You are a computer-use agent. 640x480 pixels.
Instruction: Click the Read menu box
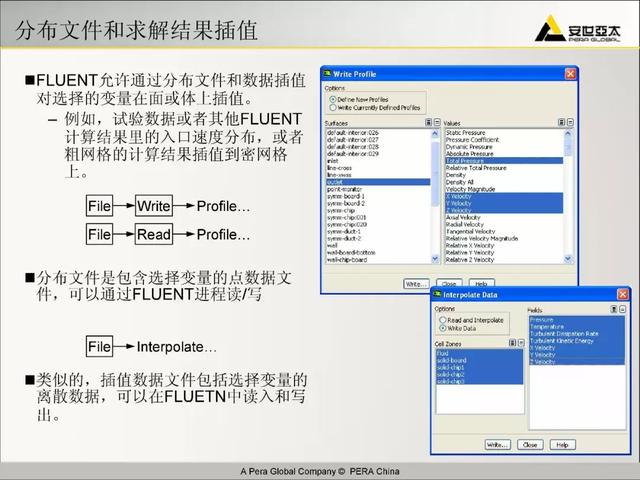coord(154,234)
